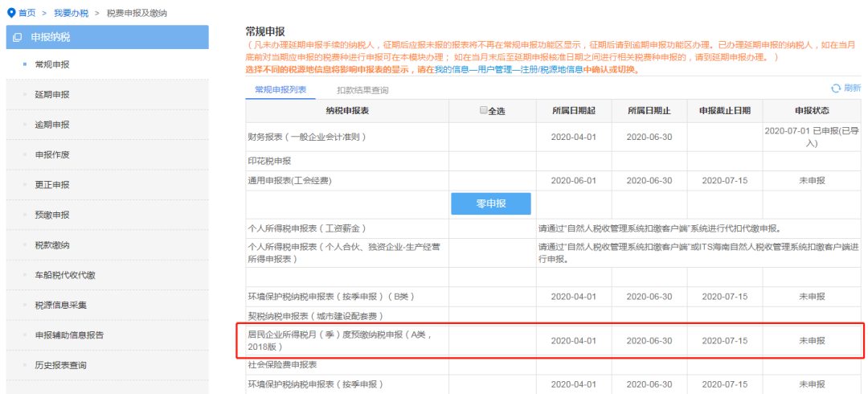The height and width of the screenshot is (394, 868).
Task: Open the 申报纳税 sidebar header
Action: coord(108,37)
